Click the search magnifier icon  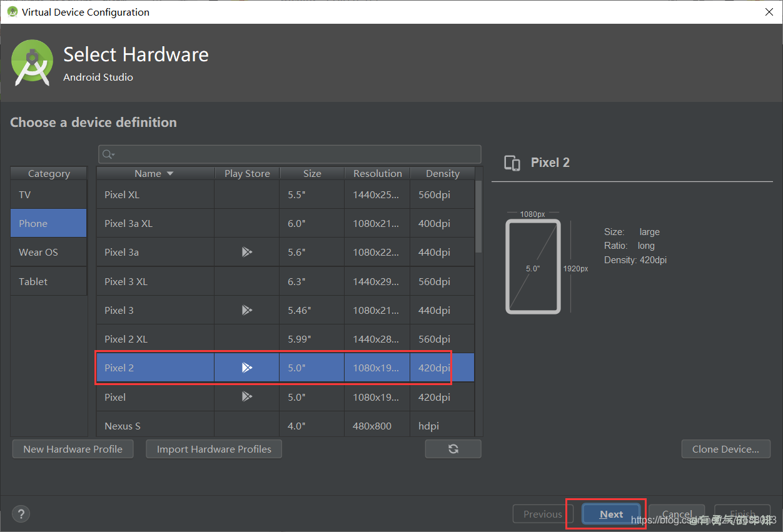pos(108,154)
